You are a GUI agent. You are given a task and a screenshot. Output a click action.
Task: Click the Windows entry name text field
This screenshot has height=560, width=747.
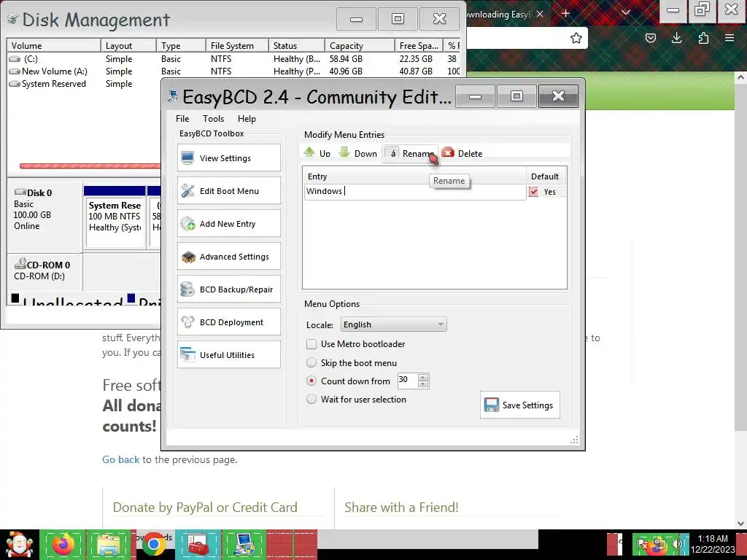coord(414,192)
